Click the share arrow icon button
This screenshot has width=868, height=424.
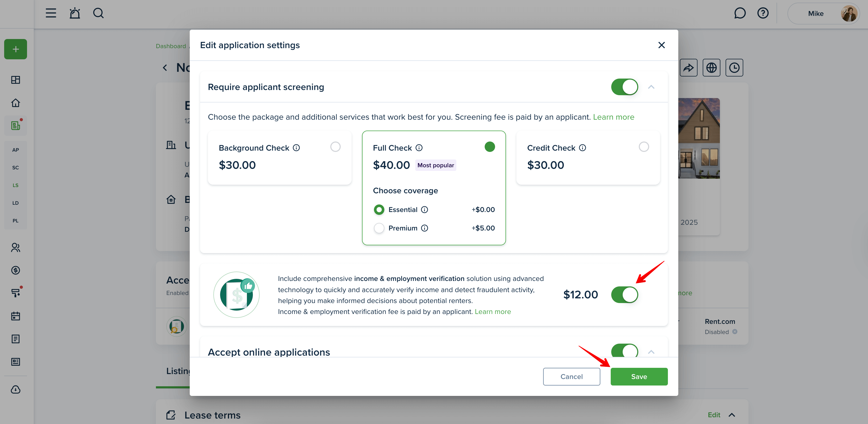tap(688, 68)
